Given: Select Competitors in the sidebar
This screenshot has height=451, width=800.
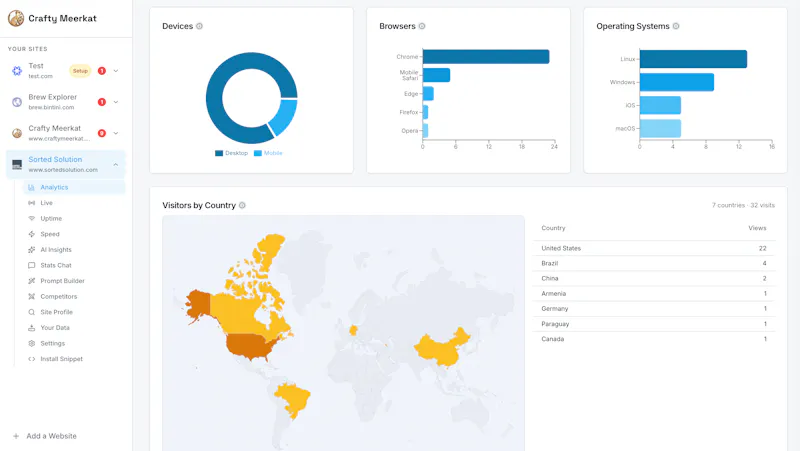Looking at the screenshot, I should 74,296.
